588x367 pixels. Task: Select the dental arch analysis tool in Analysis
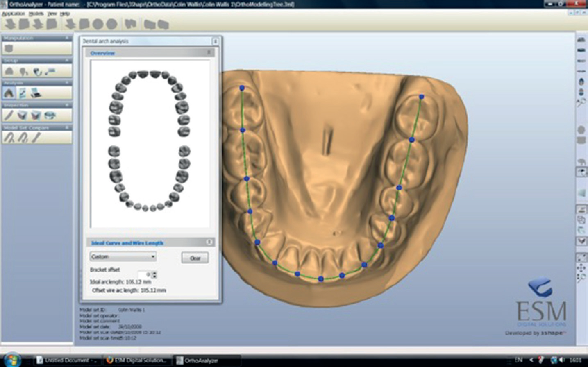point(9,93)
